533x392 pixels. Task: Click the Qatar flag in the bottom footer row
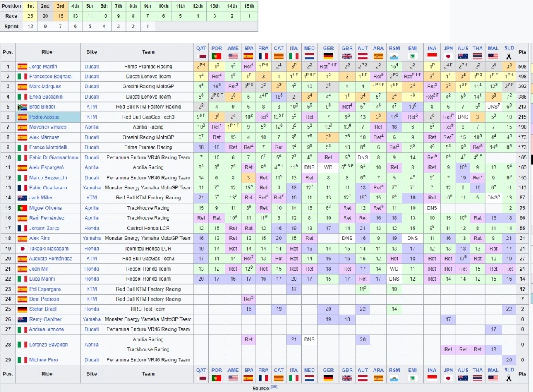[201, 378]
